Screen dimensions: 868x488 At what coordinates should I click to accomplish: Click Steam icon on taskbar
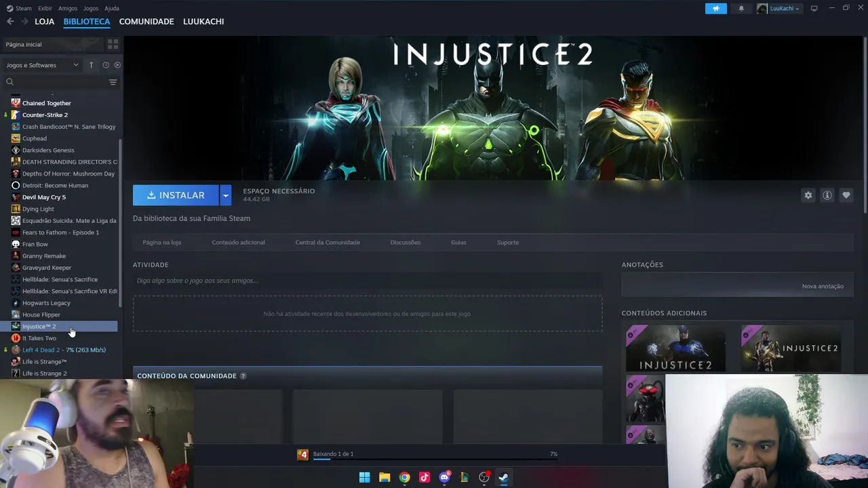[504, 477]
